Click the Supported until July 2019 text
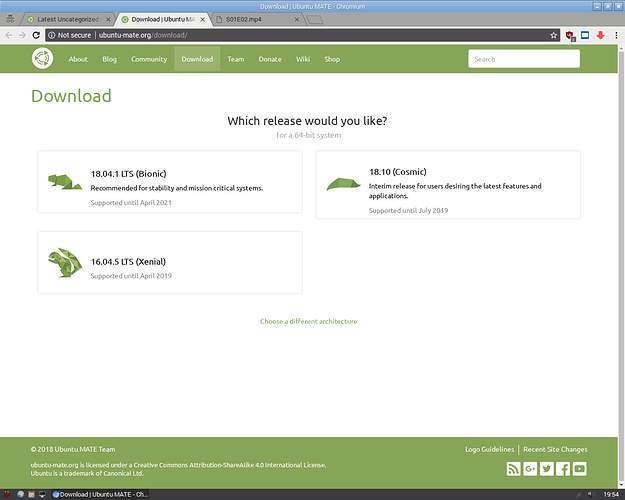Image resolution: width=625 pixels, height=500 pixels. tap(408, 211)
